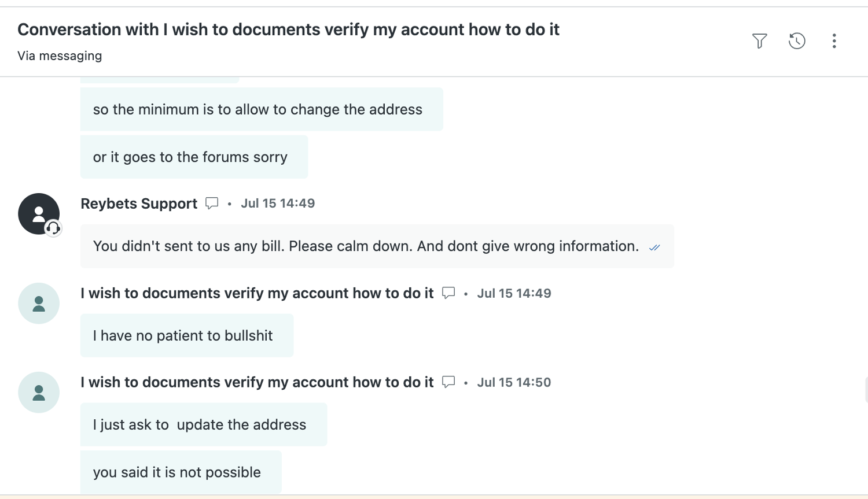
Task: Open the three-dot more options menu
Action: tap(834, 41)
